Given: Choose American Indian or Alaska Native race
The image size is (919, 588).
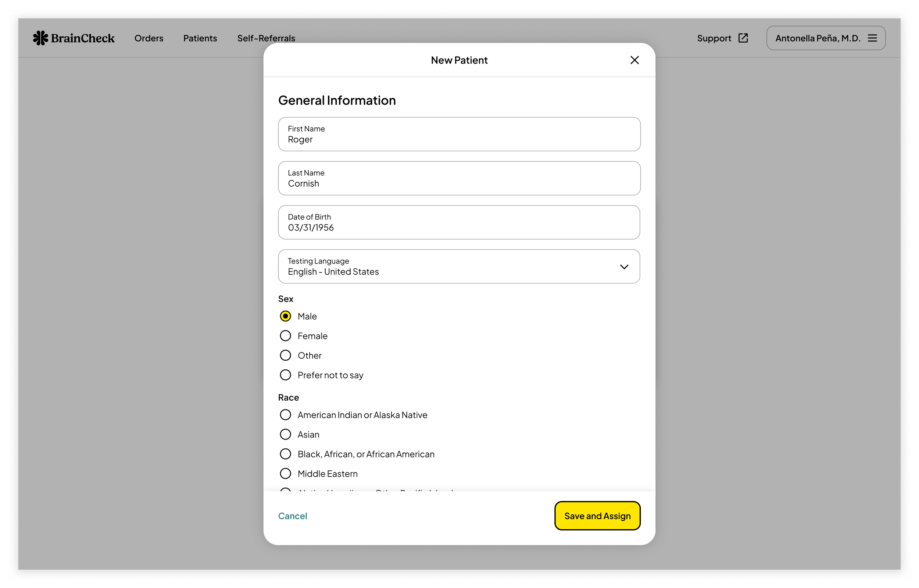Looking at the screenshot, I should coord(285,415).
